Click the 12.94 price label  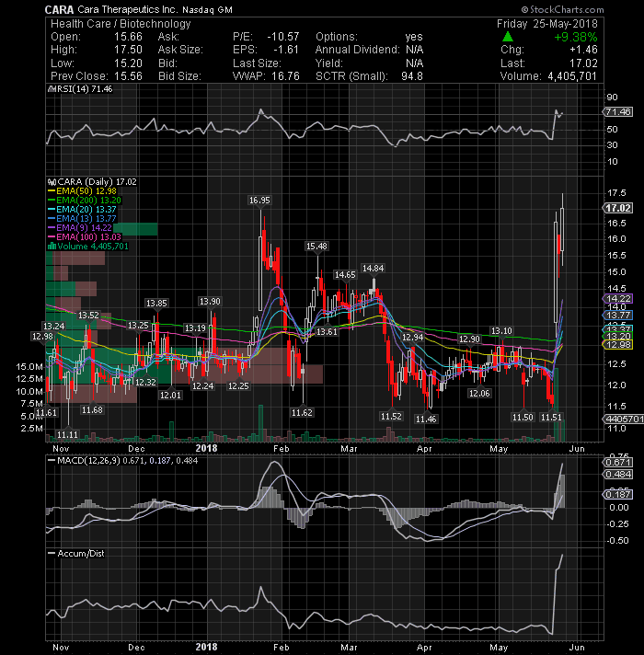point(413,338)
